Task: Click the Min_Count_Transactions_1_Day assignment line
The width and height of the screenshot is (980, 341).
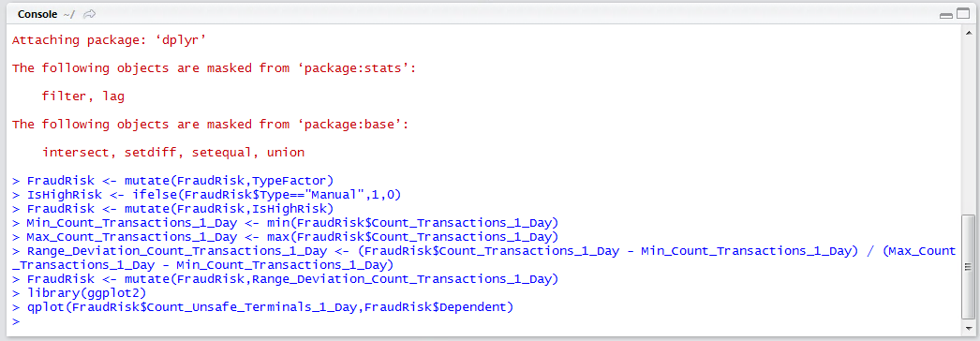Action: pyautogui.click(x=285, y=223)
